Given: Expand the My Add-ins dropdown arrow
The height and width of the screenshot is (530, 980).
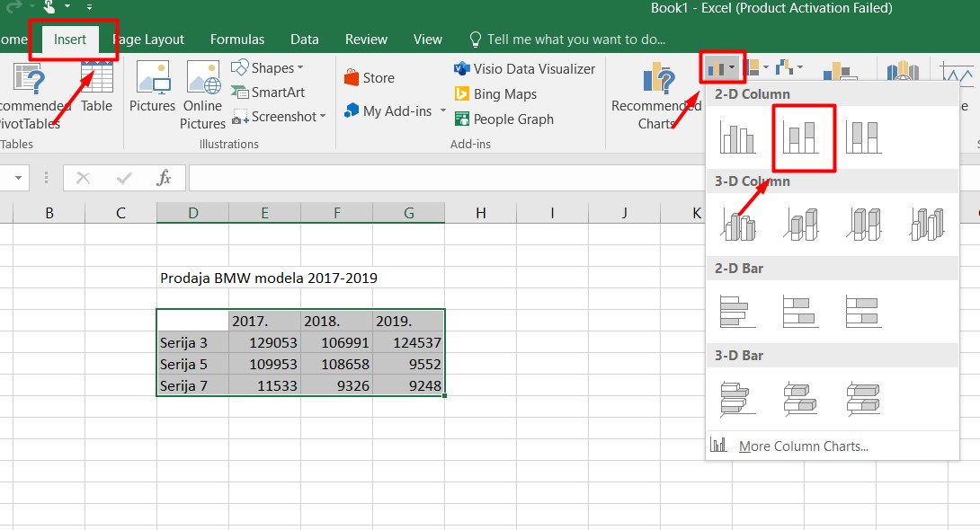Looking at the screenshot, I should point(442,111).
